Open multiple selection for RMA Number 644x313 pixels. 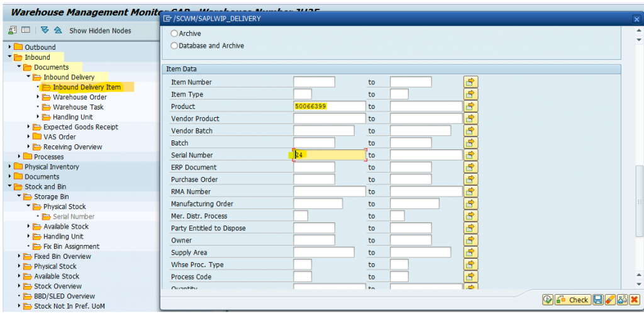pyautogui.click(x=470, y=191)
